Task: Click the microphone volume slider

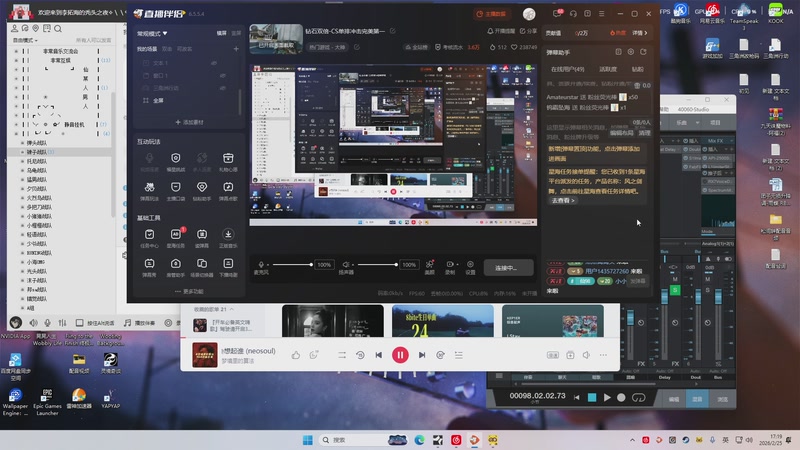Action: point(292,264)
